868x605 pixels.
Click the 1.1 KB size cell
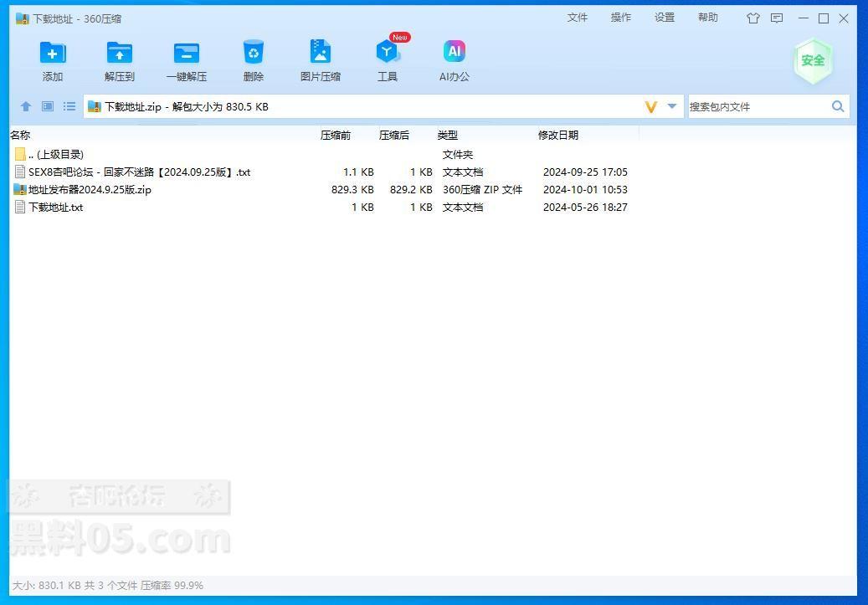(358, 172)
